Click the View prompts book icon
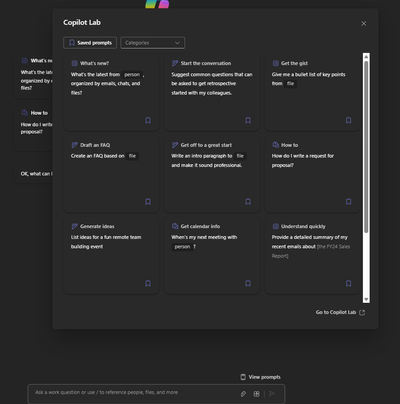Image resolution: width=400 pixels, height=404 pixels. tap(243, 377)
